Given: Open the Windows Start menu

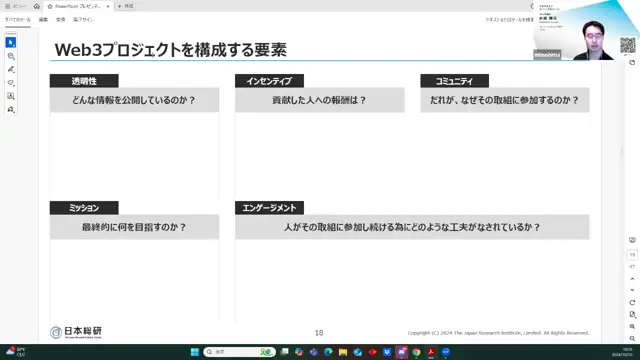Looking at the screenshot, I should tap(195, 352).
